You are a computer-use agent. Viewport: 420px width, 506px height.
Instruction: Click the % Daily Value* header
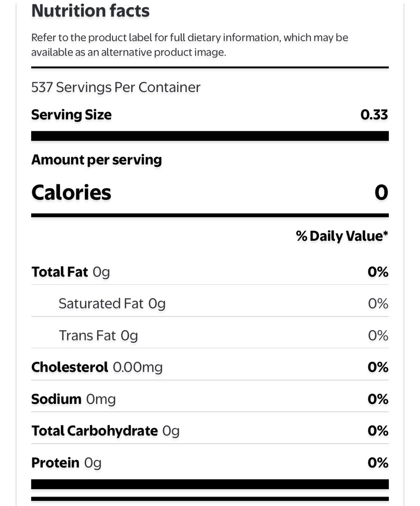[342, 236]
